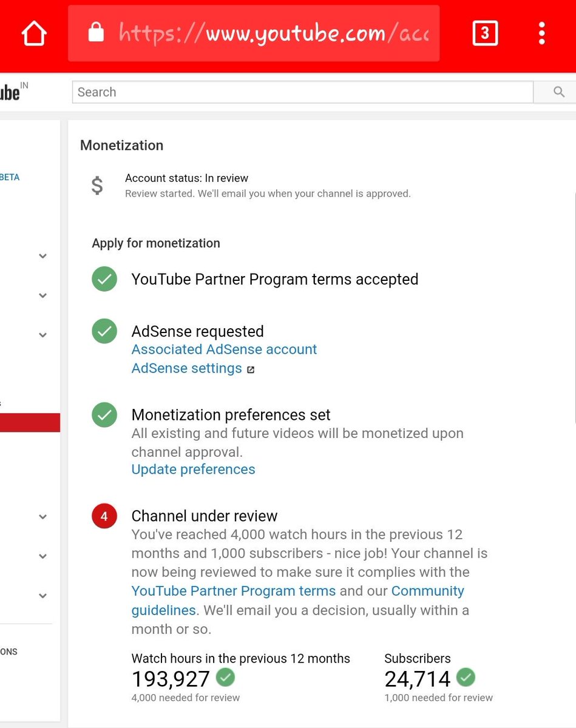The width and height of the screenshot is (576, 728).
Task: Click the green check next to 24,714
Action: click(466, 677)
